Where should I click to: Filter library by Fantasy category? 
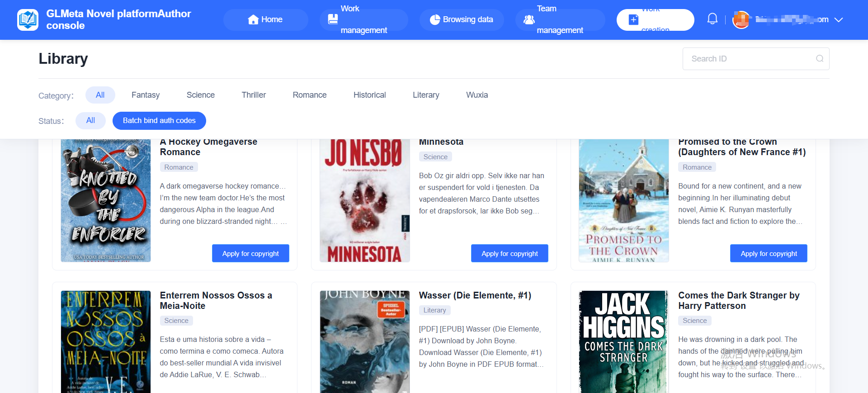tap(146, 95)
